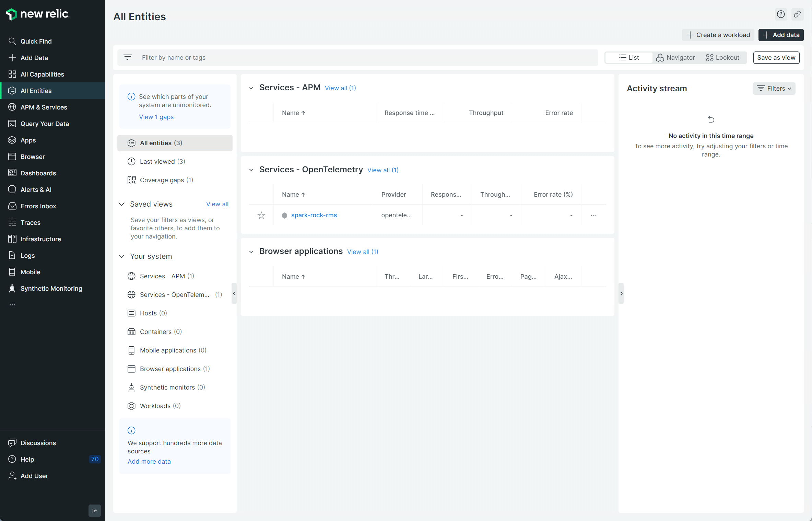
Task: Click the Add Data plus icon in sidebar
Action: pyautogui.click(x=12, y=58)
